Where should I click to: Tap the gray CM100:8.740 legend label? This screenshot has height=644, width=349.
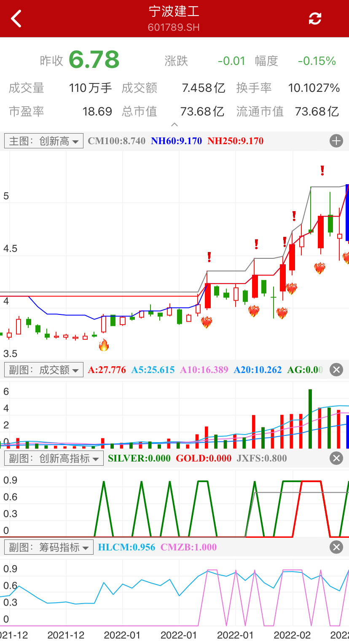[116, 141]
